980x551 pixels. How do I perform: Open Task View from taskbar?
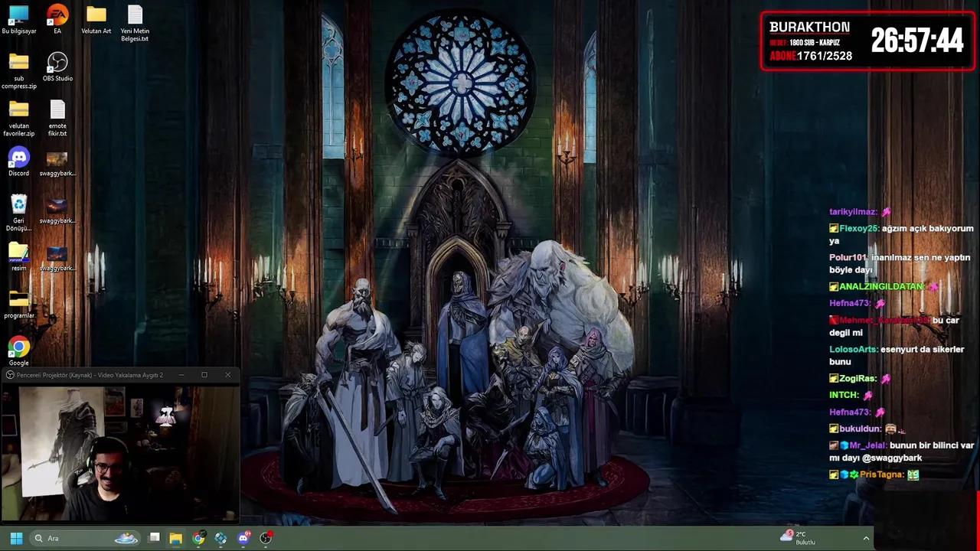coord(154,538)
